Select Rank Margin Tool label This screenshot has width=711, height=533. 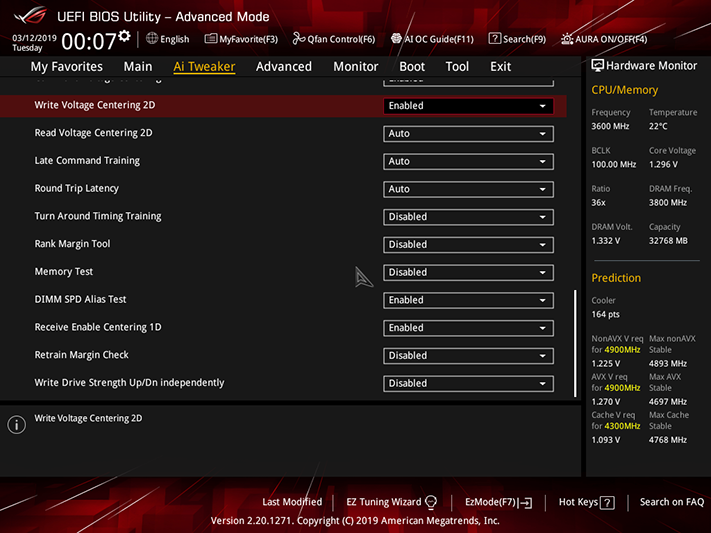(x=73, y=244)
